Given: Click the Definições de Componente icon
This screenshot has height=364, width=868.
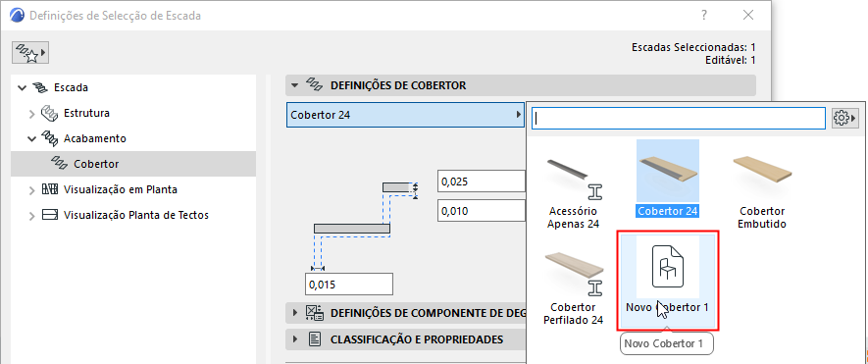Looking at the screenshot, I should pyautogui.click(x=315, y=312).
